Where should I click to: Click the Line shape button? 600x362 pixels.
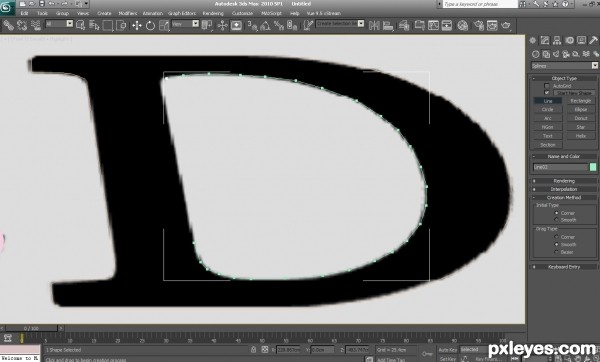[x=548, y=101]
